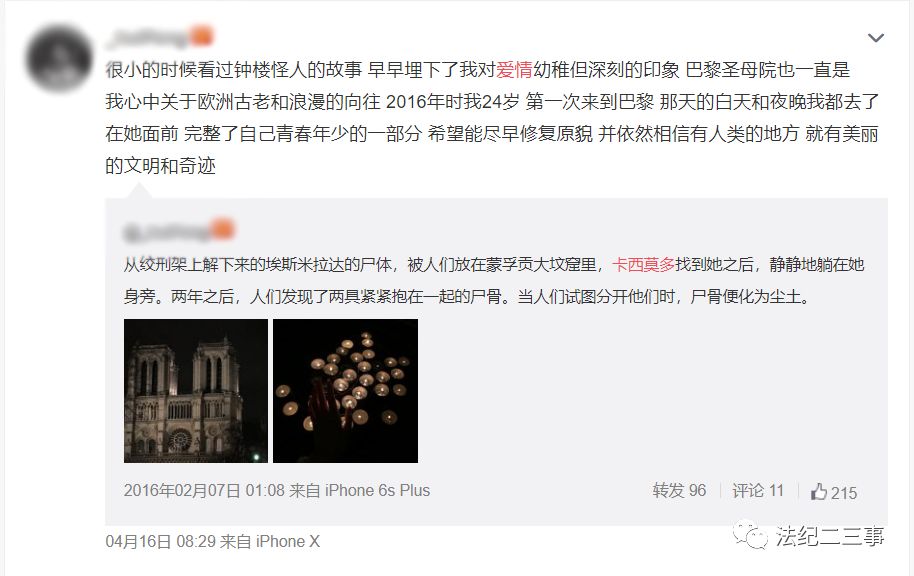Click the like thumbs-up icon
This screenshot has height=576, width=914.
pyautogui.click(x=818, y=491)
